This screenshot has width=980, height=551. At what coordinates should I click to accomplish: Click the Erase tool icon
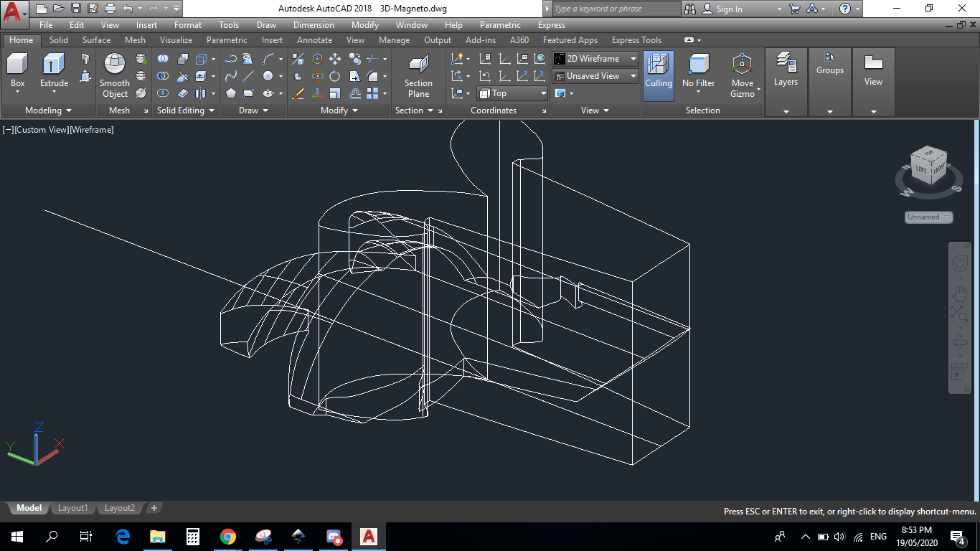coord(298,93)
